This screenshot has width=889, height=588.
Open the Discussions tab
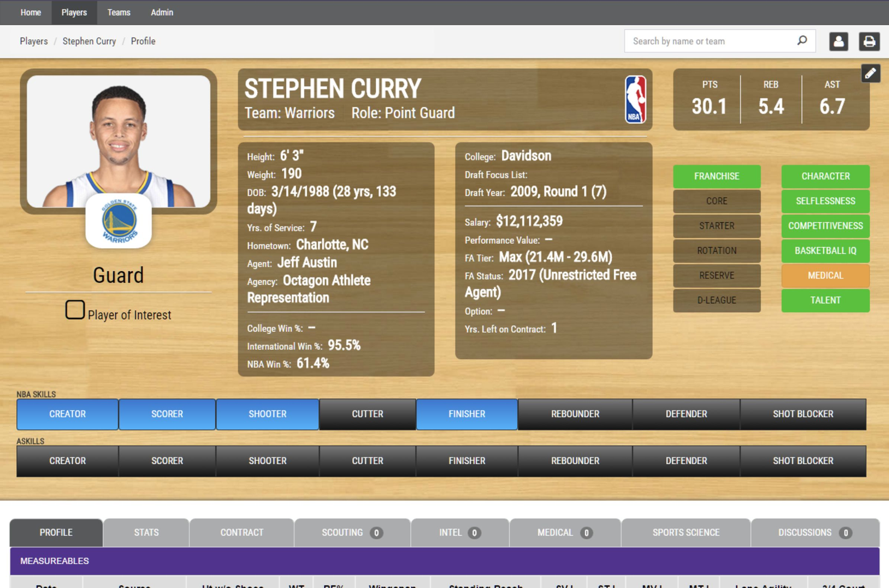tap(815, 532)
